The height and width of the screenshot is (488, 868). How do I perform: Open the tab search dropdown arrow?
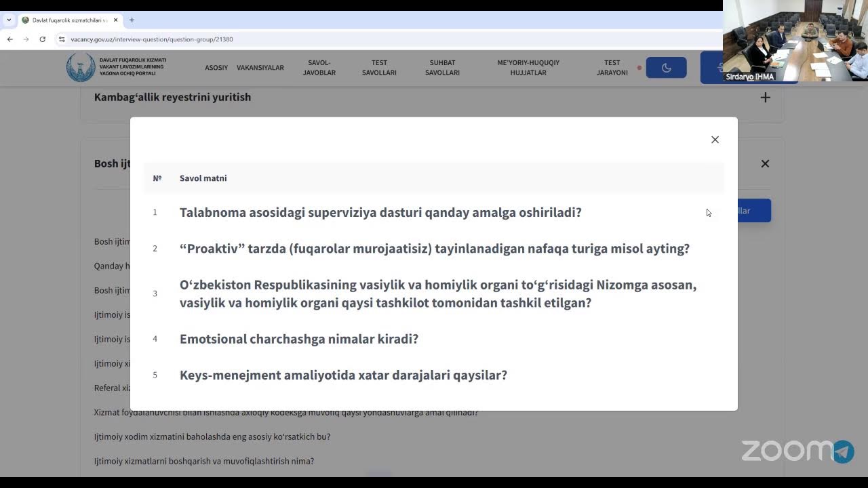(9, 20)
